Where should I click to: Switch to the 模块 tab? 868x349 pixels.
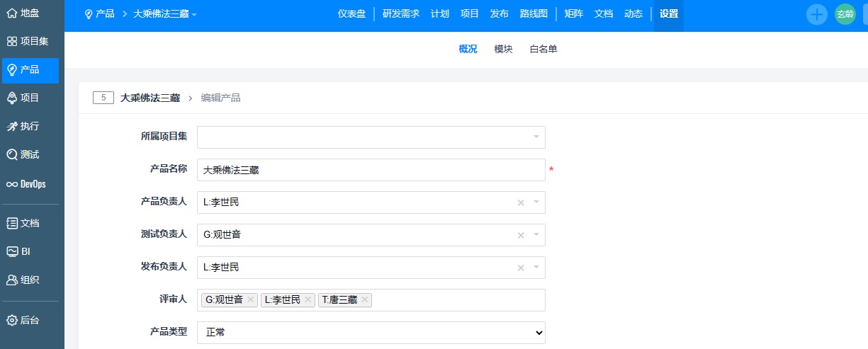[503, 49]
